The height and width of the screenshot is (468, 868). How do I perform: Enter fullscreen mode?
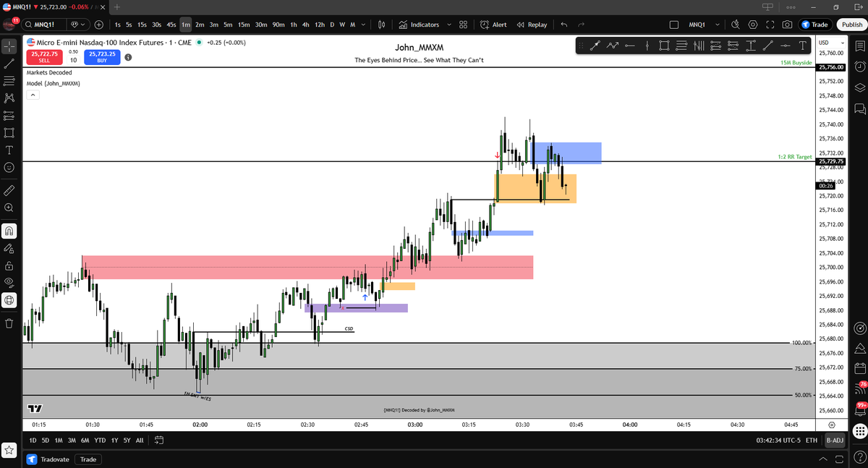click(x=770, y=25)
